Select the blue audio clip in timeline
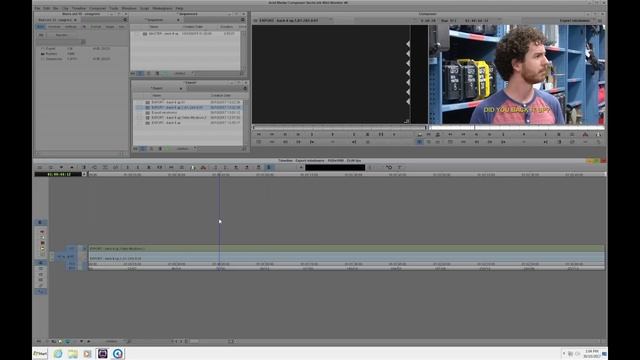Screen dimensions: 640x360 click(346, 257)
